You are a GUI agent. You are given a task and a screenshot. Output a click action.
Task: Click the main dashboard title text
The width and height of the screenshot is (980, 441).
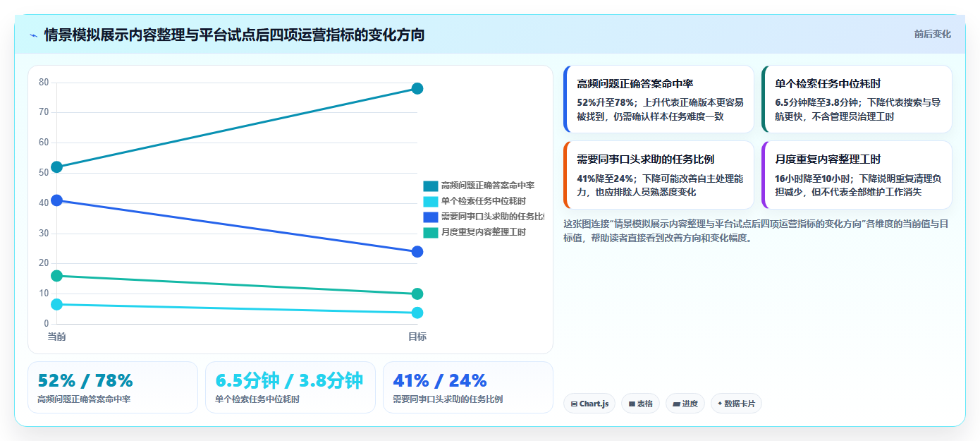click(x=234, y=35)
